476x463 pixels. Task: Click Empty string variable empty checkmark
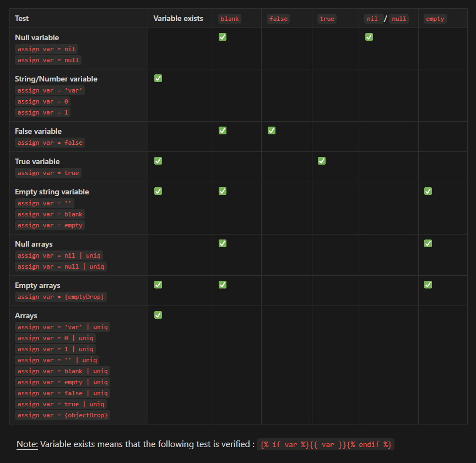click(x=428, y=191)
